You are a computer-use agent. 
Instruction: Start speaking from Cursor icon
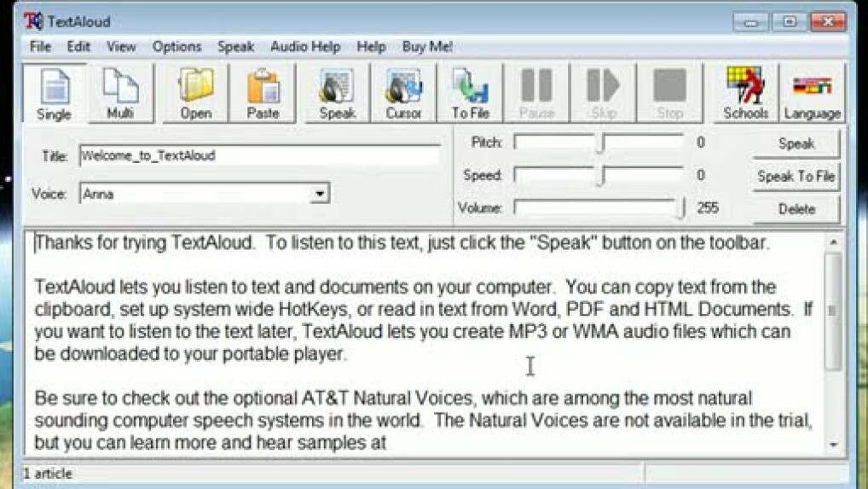403,92
